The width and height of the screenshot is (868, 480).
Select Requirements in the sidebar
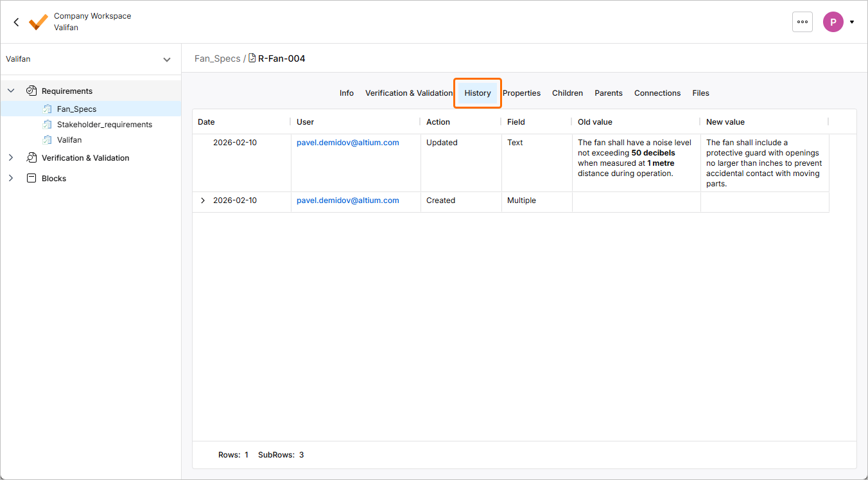(x=67, y=91)
